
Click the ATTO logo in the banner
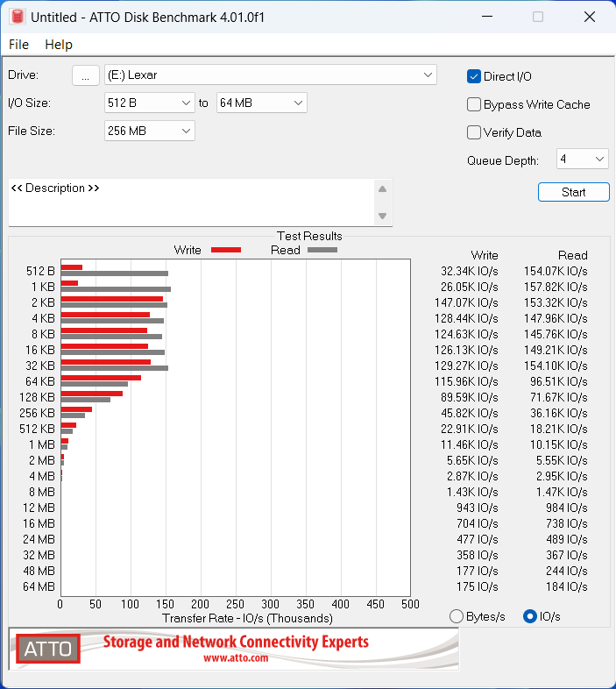point(48,649)
